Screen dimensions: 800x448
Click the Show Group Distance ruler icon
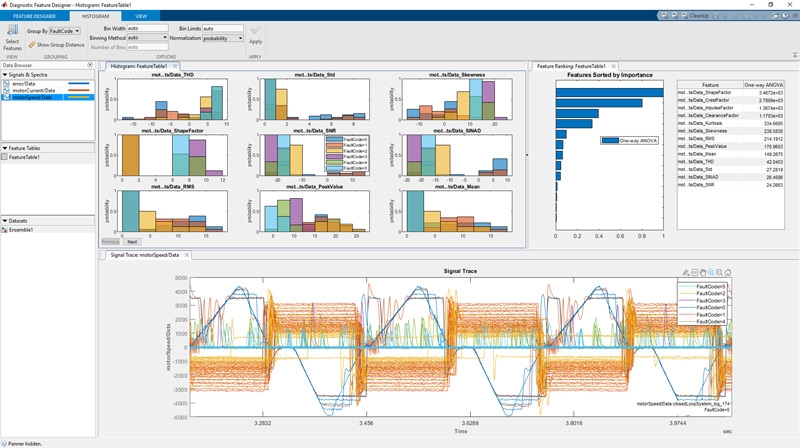[x=32, y=45]
